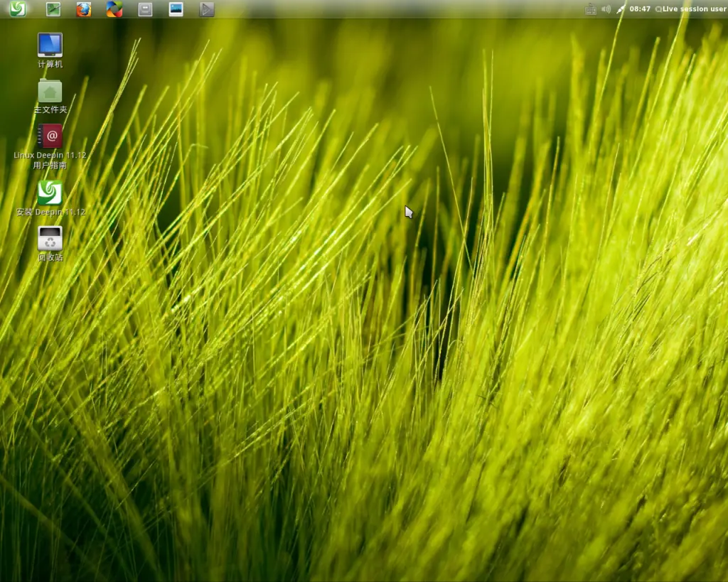728x582 pixels.
Task: Click the speaker volume icon in the tray
Action: tap(606, 9)
